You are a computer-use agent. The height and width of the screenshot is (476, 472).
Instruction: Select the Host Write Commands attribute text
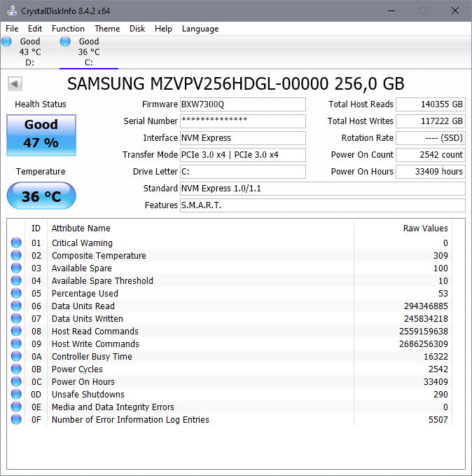click(95, 344)
